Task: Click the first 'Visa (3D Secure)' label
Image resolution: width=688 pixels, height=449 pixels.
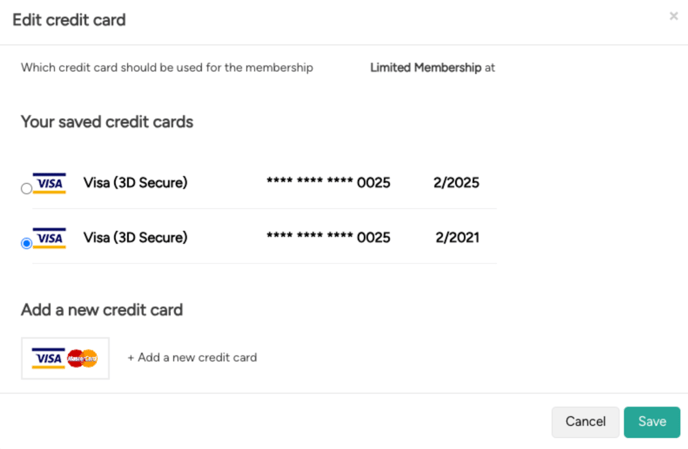Action: (x=136, y=183)
